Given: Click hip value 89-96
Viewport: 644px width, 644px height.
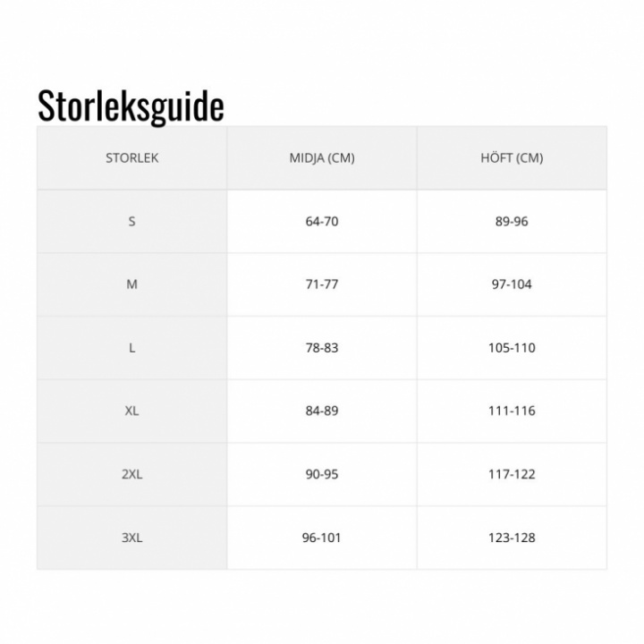Looking at the screenshot, I should coord(512,221).
